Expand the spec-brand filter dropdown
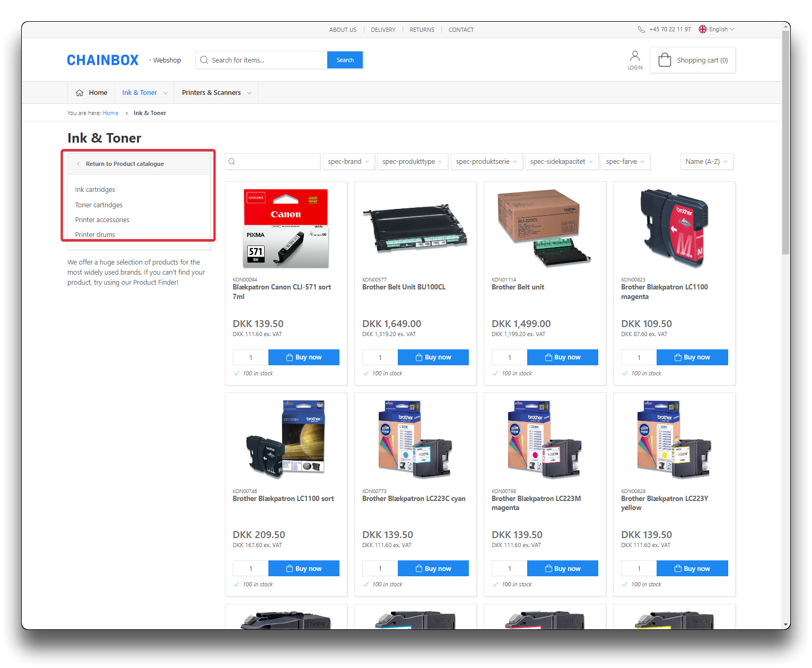The image size is (812, 668). tap(348, 162)
